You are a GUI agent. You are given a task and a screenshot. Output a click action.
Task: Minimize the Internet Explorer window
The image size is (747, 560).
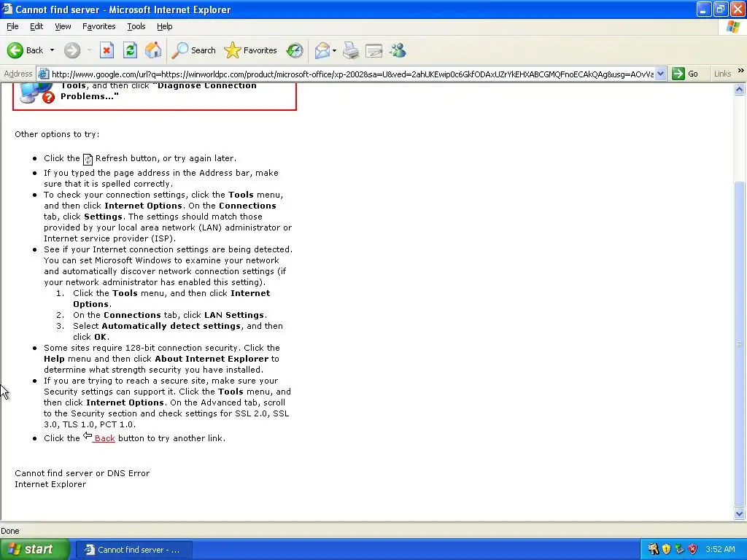(x=704, y=9)
